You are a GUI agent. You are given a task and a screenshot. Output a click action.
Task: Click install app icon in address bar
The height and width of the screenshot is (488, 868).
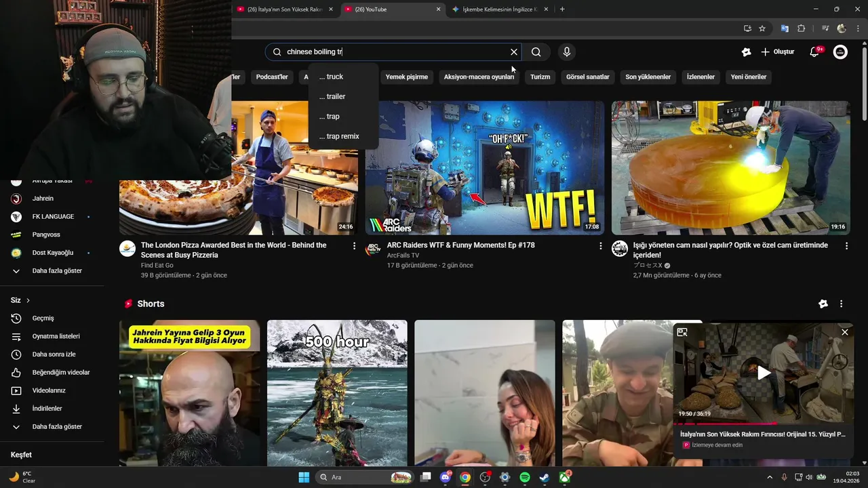click(747, 28)
